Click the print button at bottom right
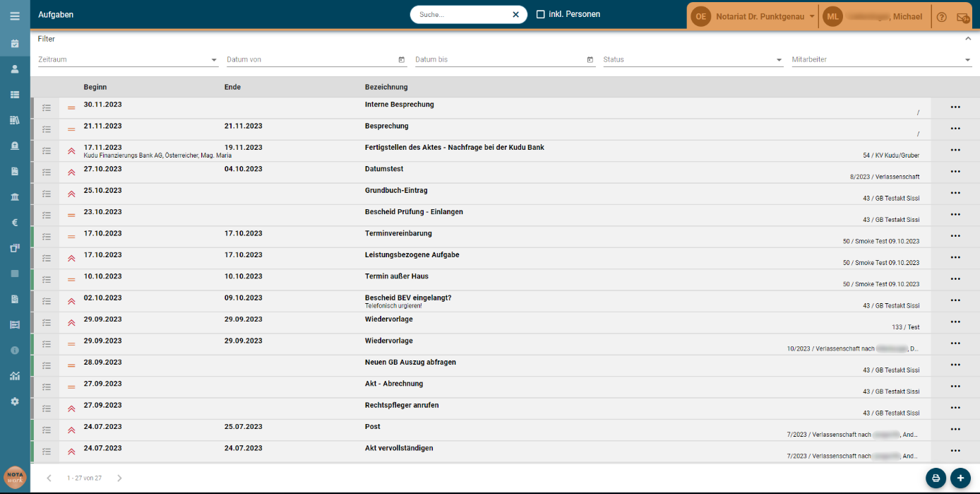This screenshot has width=980, height=494. click(x=936, y=478)
